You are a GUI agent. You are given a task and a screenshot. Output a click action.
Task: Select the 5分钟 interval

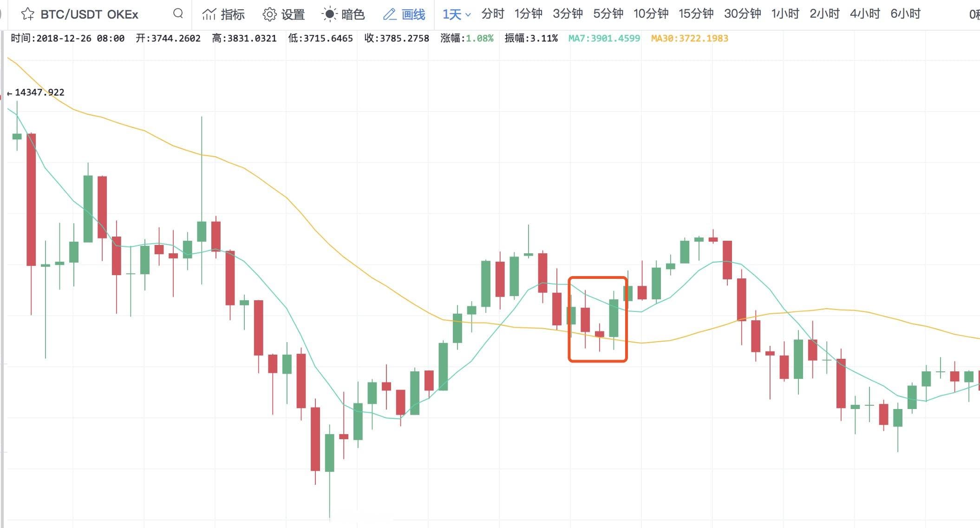[x=608, y=14]
